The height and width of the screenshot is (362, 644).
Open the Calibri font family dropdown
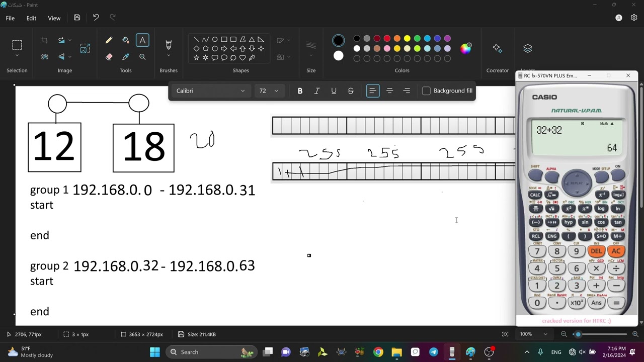(210, 91)
